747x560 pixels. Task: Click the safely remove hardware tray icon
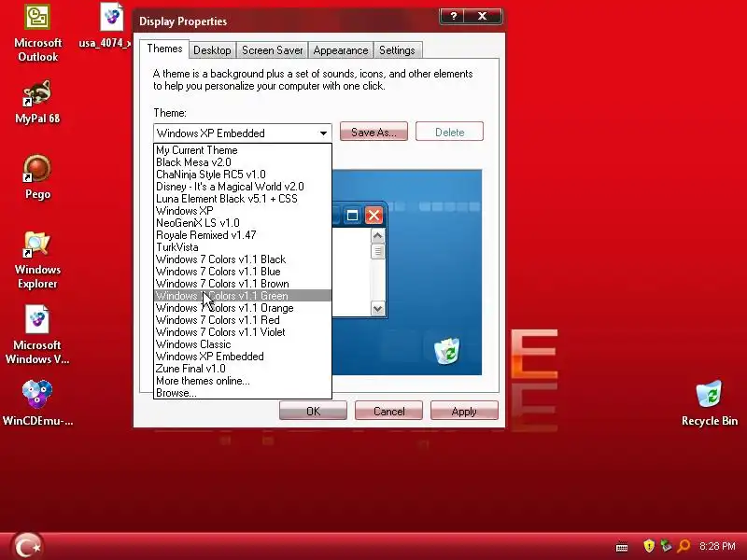pos(666,546)
